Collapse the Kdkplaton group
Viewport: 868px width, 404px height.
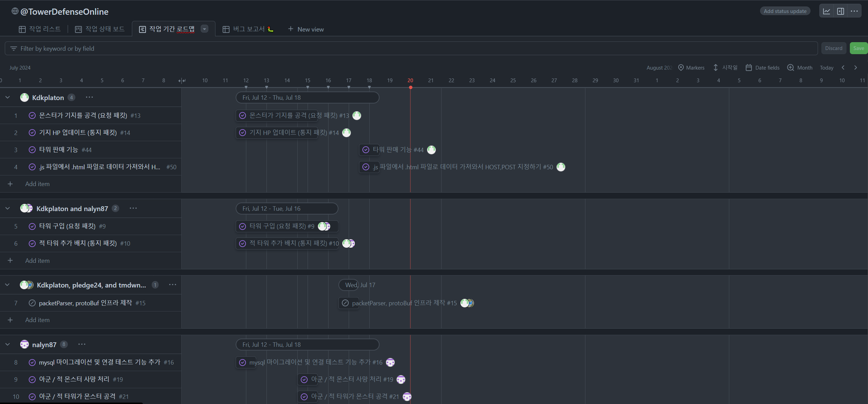[x=8, y=98]
